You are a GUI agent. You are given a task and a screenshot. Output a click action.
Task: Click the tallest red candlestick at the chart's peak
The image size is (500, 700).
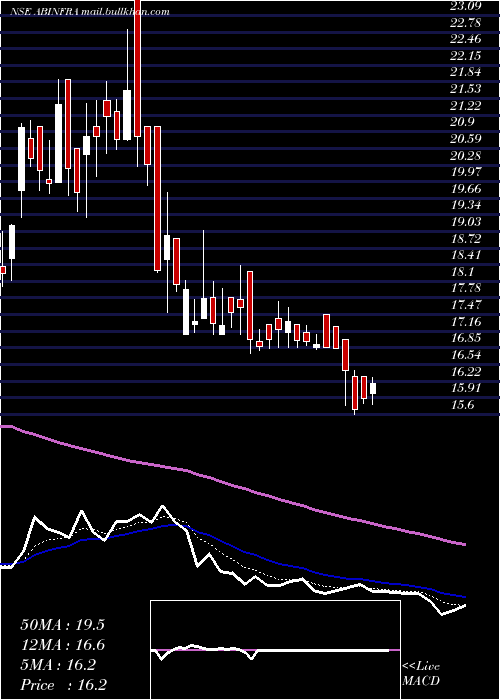(x=138, y=68)
